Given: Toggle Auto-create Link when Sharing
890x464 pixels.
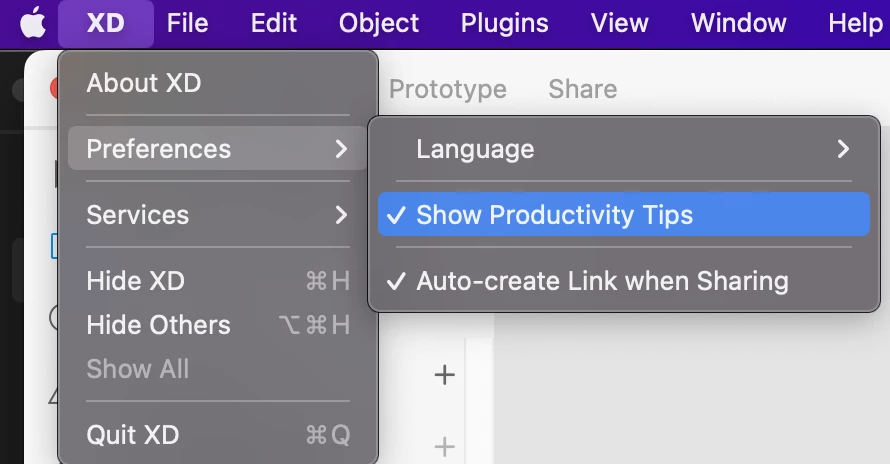Looking at the screenshot, I should 624,281.
